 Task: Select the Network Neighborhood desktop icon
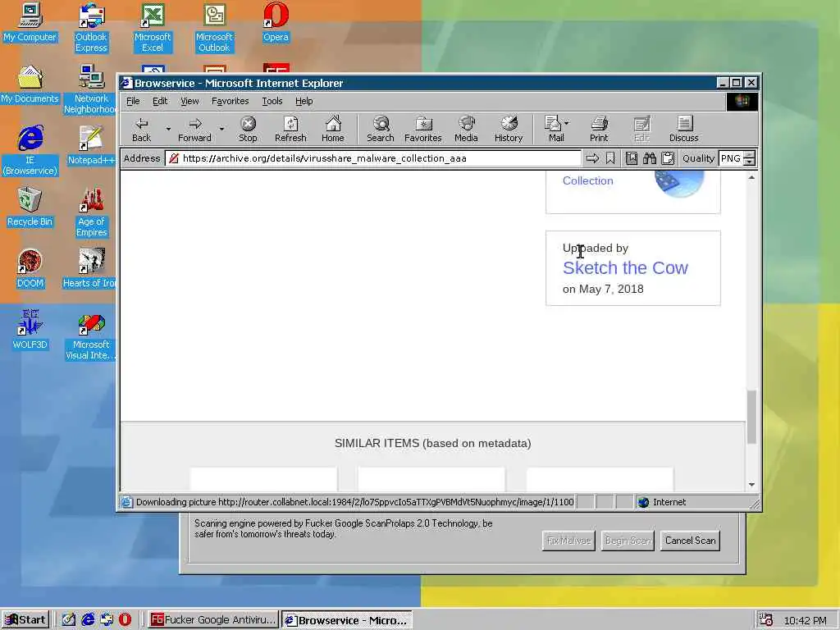click(x=90, y=89)
